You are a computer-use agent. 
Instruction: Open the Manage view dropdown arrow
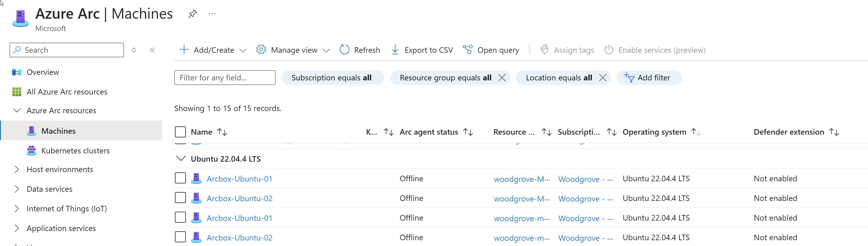coord(326,51)
